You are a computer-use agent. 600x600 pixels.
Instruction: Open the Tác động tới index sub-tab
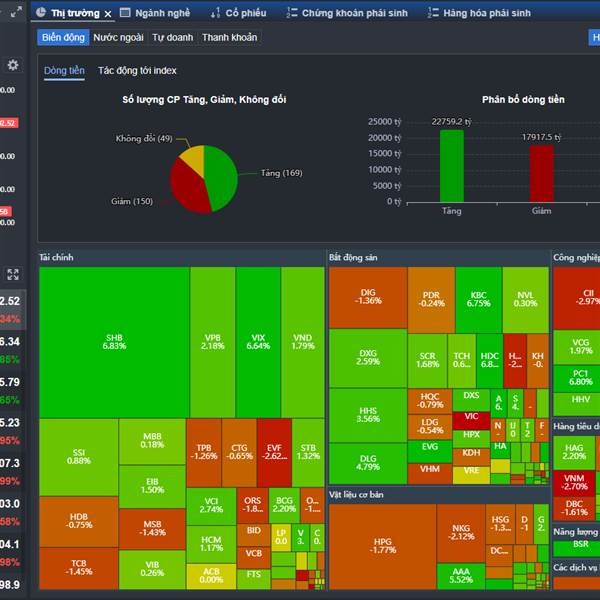[x=137, y=71]
